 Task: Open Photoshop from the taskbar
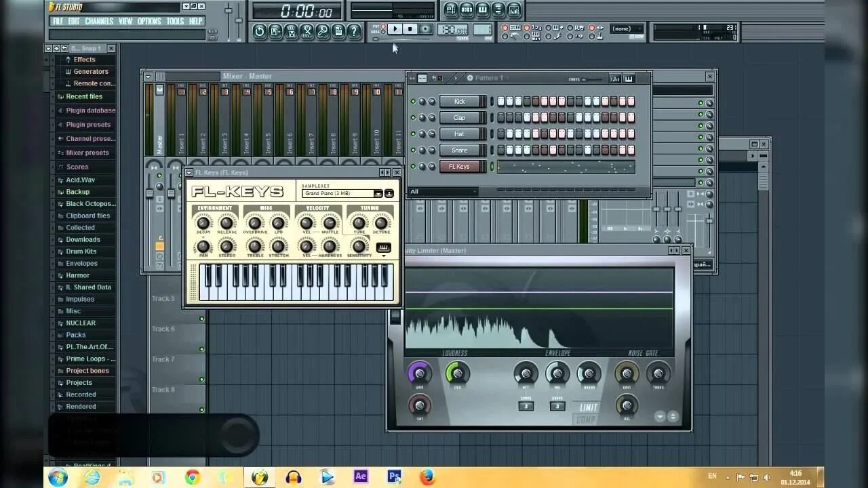[394, 476]
